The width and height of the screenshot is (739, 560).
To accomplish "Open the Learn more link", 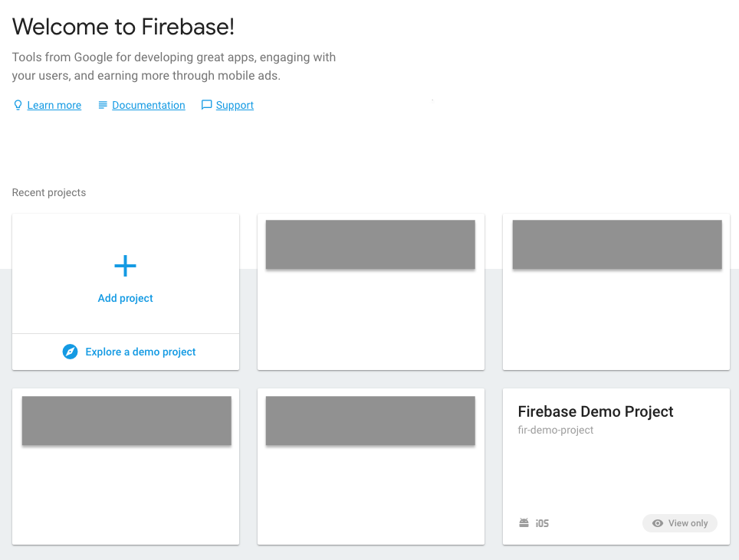I will coord(54,104).
